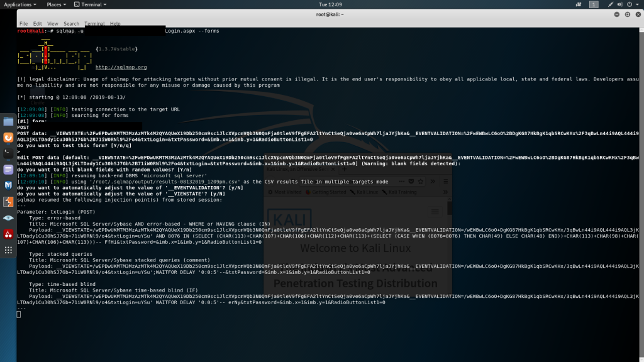Open the purple text editor dock icon
Image resolution: width=644 pixels, height=362 pixels.
click(x=8, y=170)
